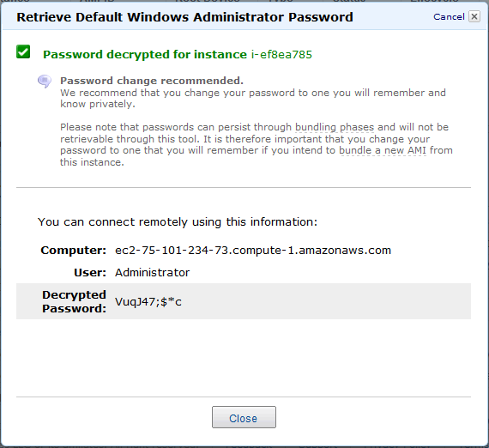Click the 'Computer:' field label
This screenshot has width=489, height=448.
(74, 251)
